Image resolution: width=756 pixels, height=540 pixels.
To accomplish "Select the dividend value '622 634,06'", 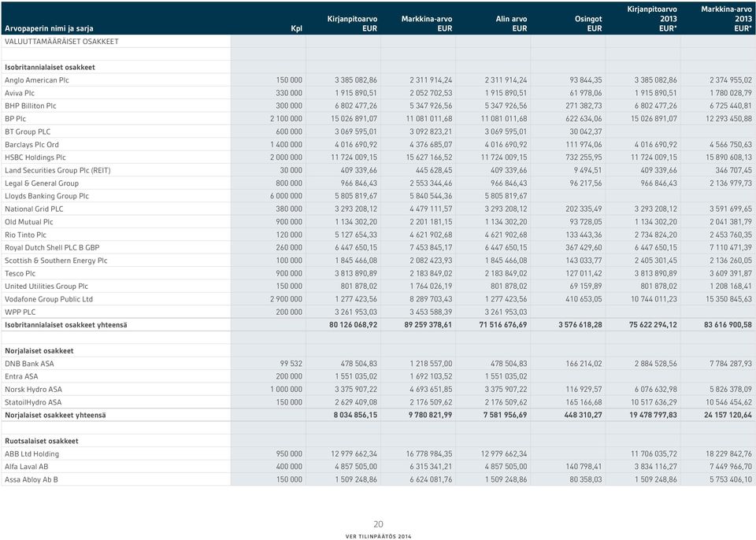I will pos(584,119).
